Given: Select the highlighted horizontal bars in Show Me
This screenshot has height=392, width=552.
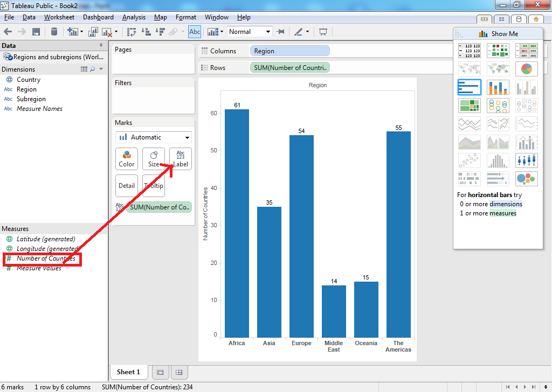Looking at the screenshot, I should (469, 87).
